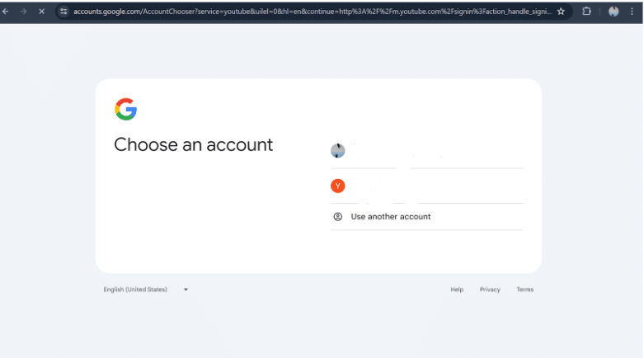Open the English (United States) language dropdown
The width and height of the screenshot is (644, 358).
click(x=145, y=290)
